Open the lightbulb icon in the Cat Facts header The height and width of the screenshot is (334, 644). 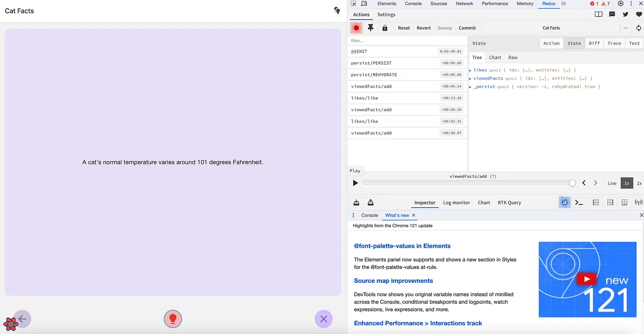coord(337,11)
